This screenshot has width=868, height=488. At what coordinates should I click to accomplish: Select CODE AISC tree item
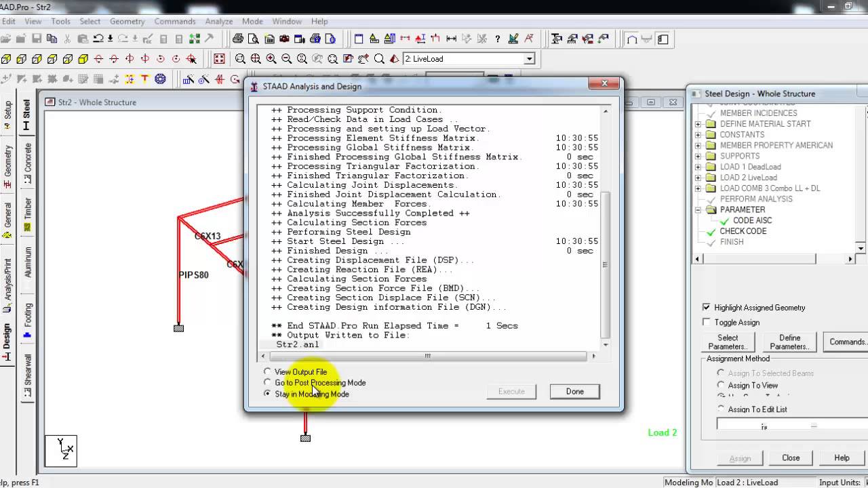point(752,220)
